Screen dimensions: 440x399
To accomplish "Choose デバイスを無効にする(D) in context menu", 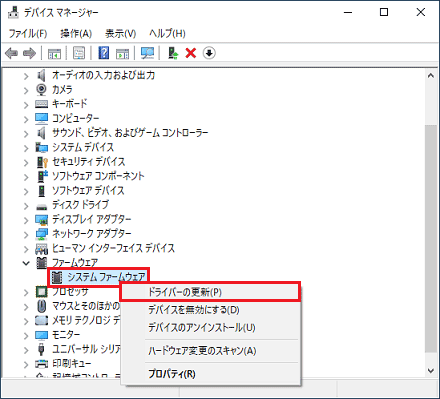I will pyautogui.click(x=211, y=310).
